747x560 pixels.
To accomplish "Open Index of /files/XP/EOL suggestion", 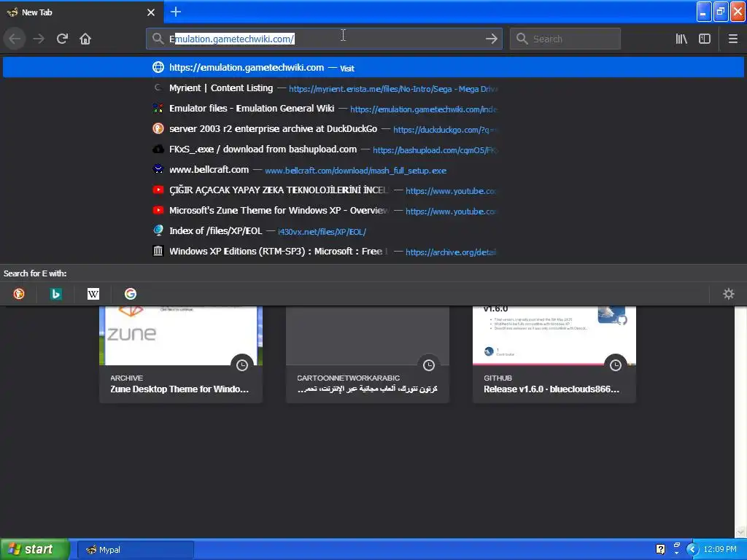I will tap(373, 231).
